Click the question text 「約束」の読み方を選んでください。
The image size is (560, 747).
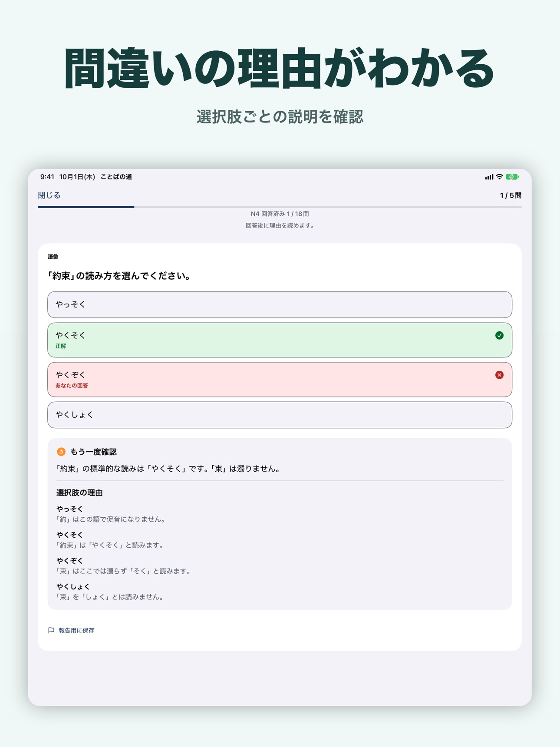[x=120, y=276]
